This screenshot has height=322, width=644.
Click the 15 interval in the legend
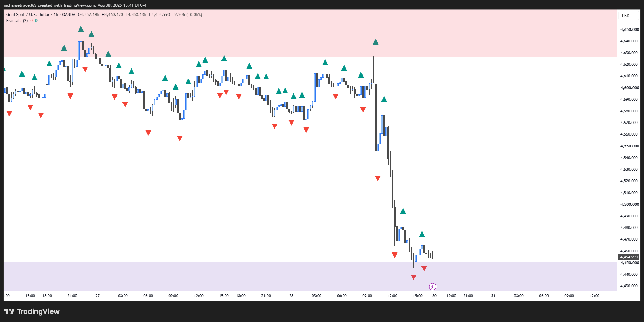(56, 15)
